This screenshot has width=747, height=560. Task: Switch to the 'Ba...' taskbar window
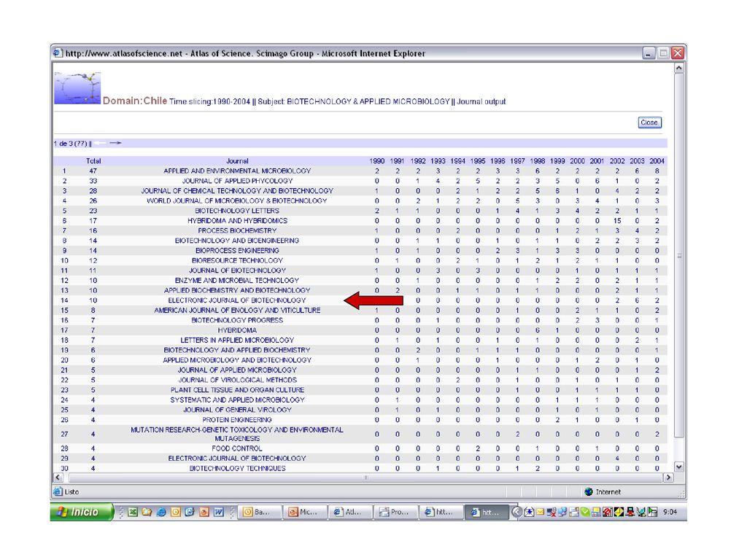pos(259,512)
